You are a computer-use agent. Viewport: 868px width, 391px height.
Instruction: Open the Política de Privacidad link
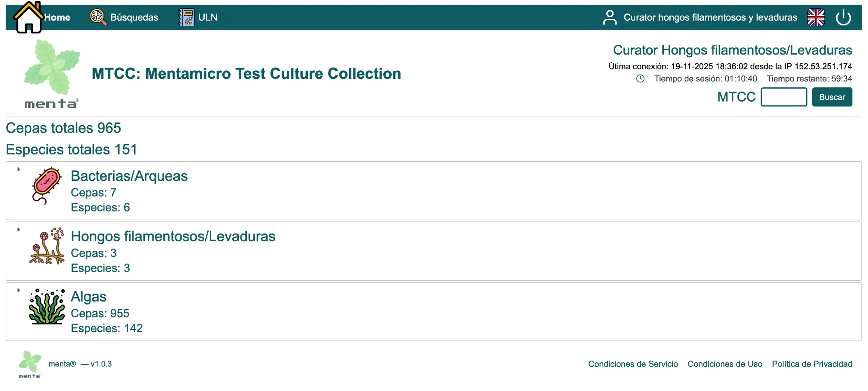pos(811,364)
